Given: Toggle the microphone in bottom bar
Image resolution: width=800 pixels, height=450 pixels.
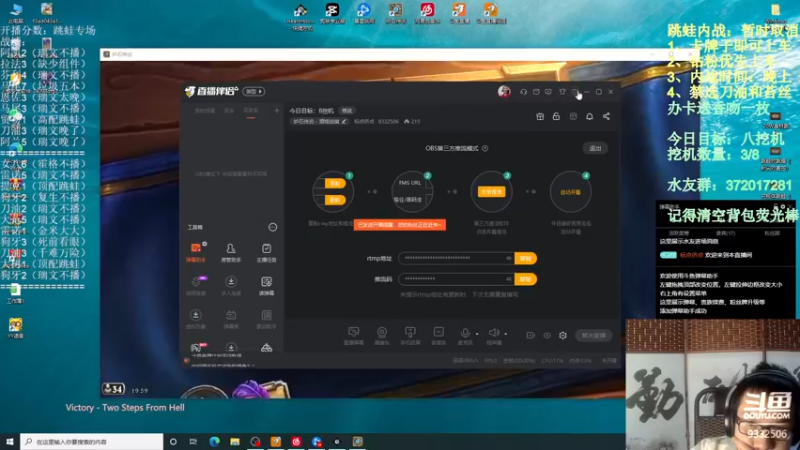Looking at the screenshot, I should [x=465, y=336].
